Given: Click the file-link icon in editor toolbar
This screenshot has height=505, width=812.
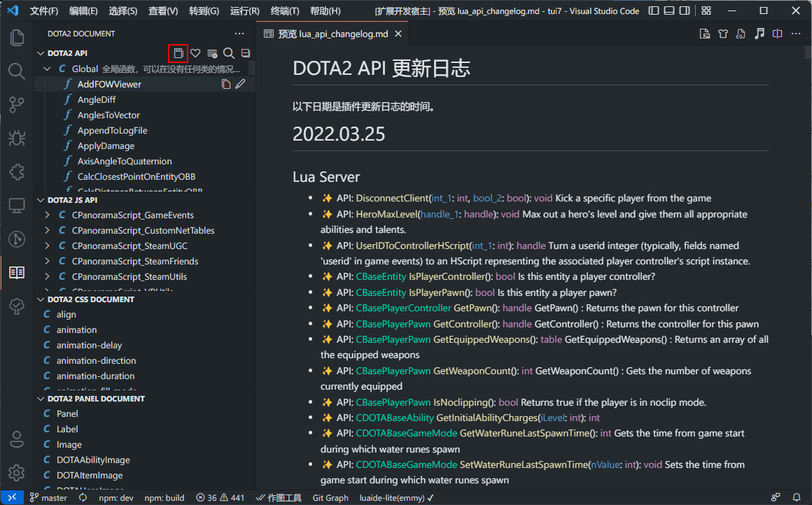Looking at the screenshot, I should pyautogui.click(x=741, y=34).
